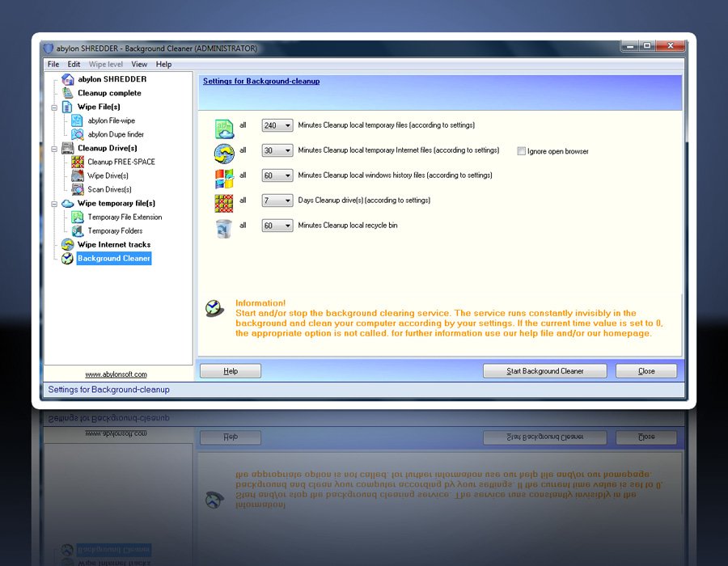Open the Help menu
This screenshot has height=566, width=728.
click(x=163, y=65)
